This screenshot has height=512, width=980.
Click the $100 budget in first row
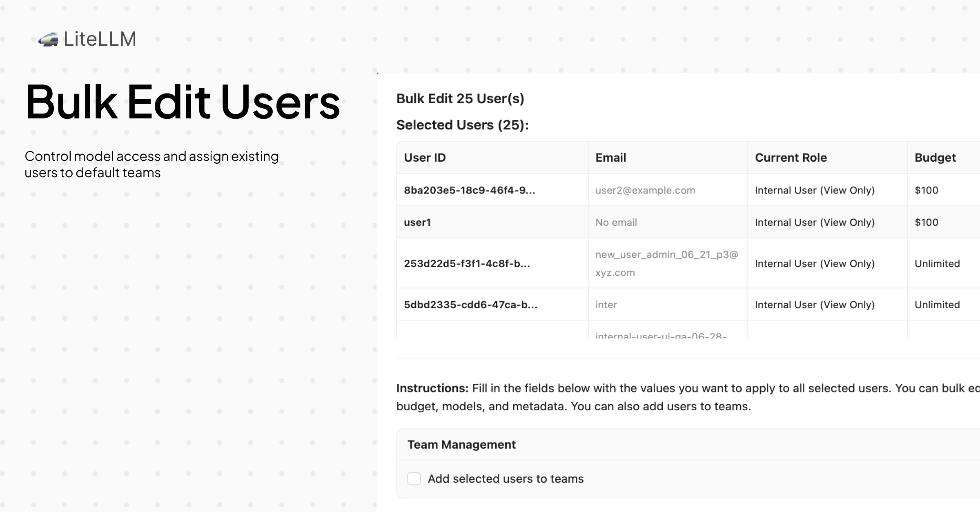click(x=926, y=190)
